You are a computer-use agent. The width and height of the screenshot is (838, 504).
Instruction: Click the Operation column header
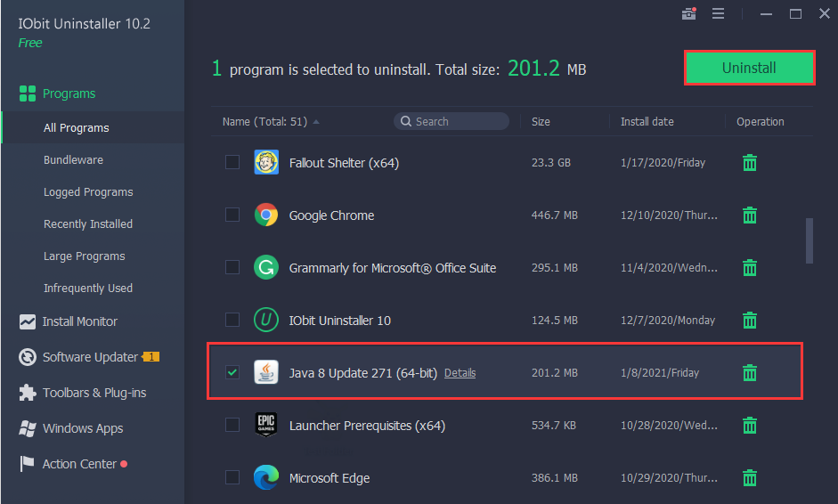[x=760, y=122]
